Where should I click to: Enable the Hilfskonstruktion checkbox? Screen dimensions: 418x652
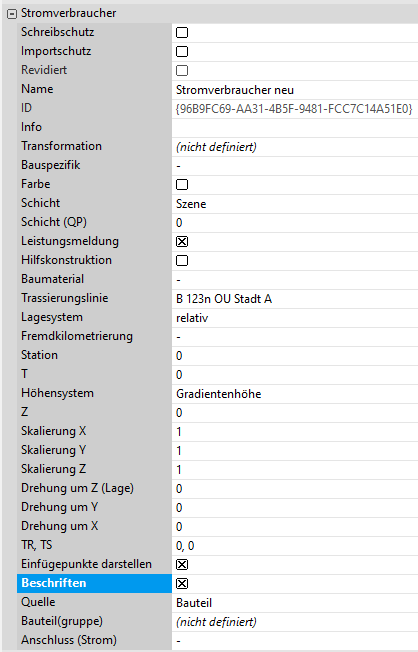pyautogui.click(x=182, y=261)
